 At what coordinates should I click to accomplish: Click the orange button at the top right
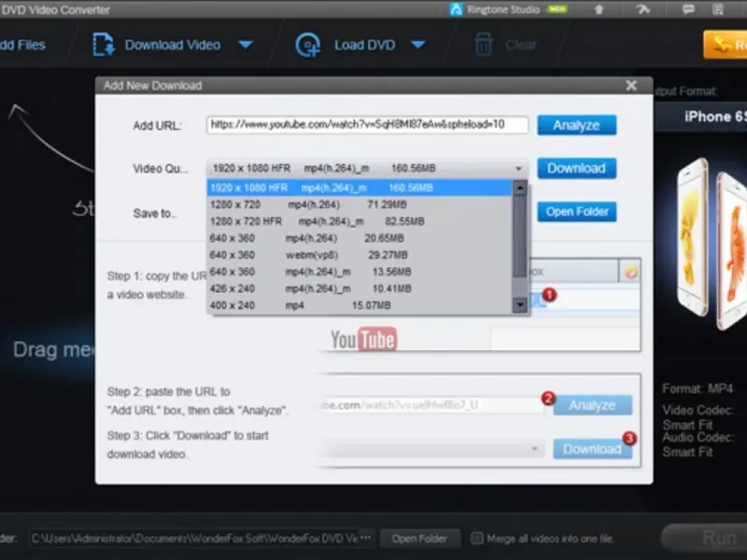coord(726,45)
